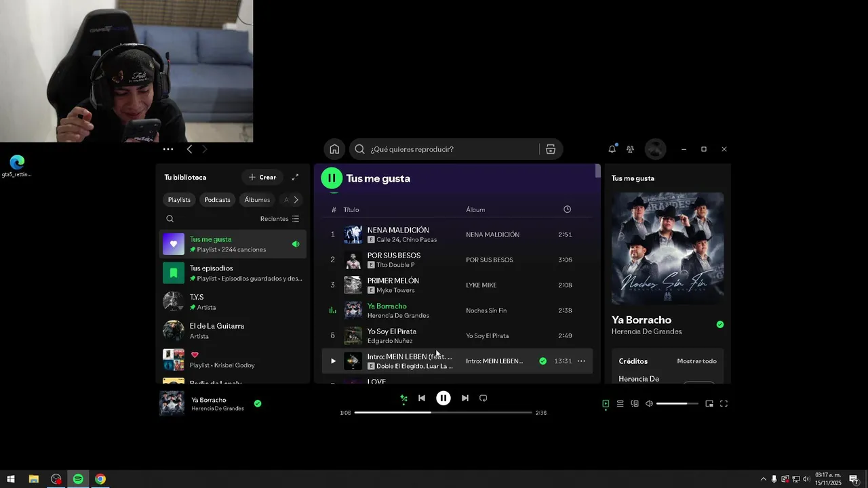The image size is (868, 488).
Task: Select PRIMER MELÓN song title
Action: pos(393,281)
